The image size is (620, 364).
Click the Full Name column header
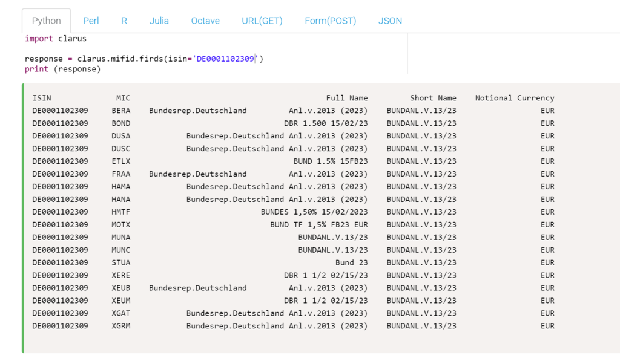(x=347, y=98)
